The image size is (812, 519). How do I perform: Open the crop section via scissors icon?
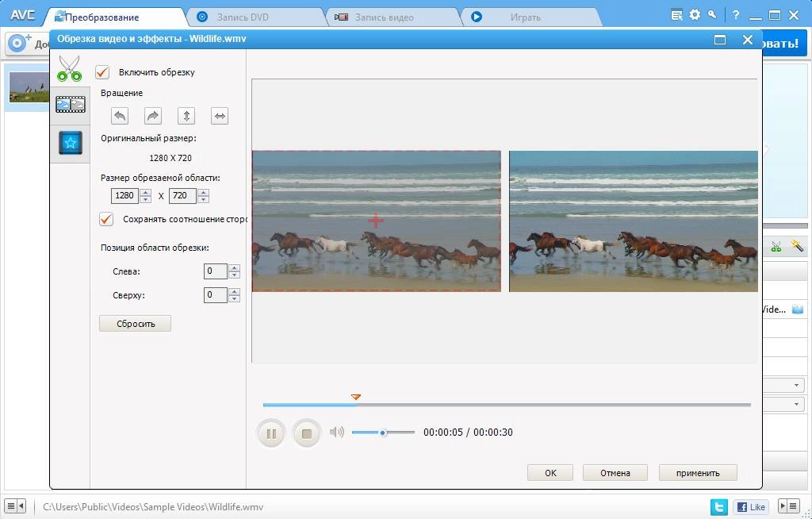(x=70, y=68)
